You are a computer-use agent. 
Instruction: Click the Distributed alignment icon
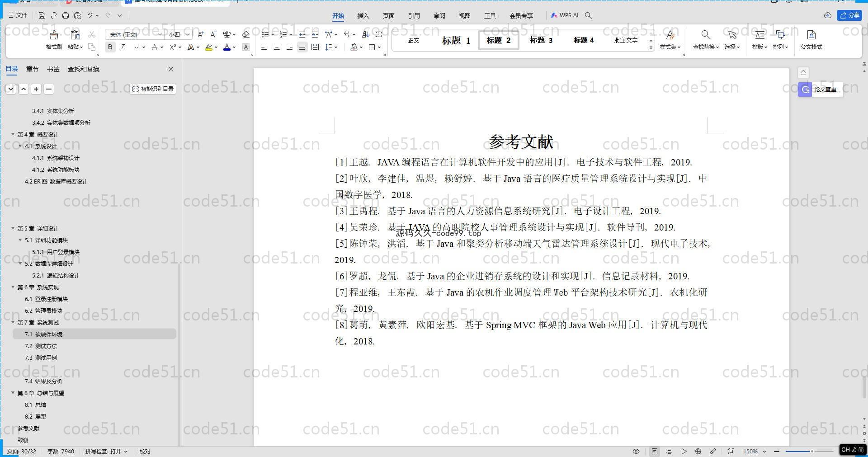(x=315, y=47)
